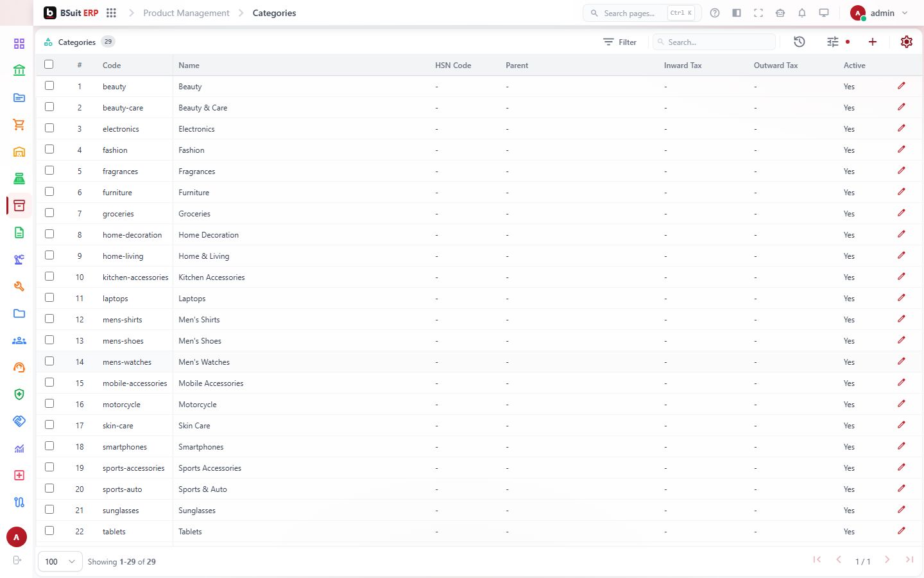Toggle the select-all header checkbox
The image size is (924, 578).
point(49,64)
